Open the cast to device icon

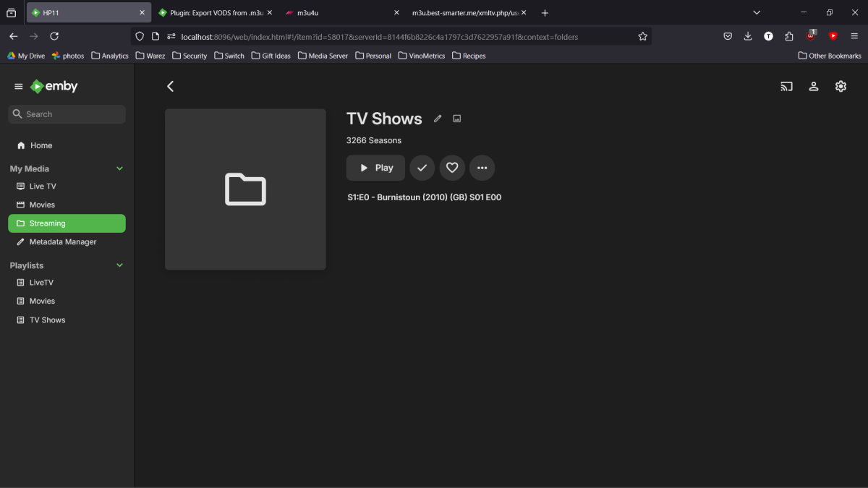[786, 86]
